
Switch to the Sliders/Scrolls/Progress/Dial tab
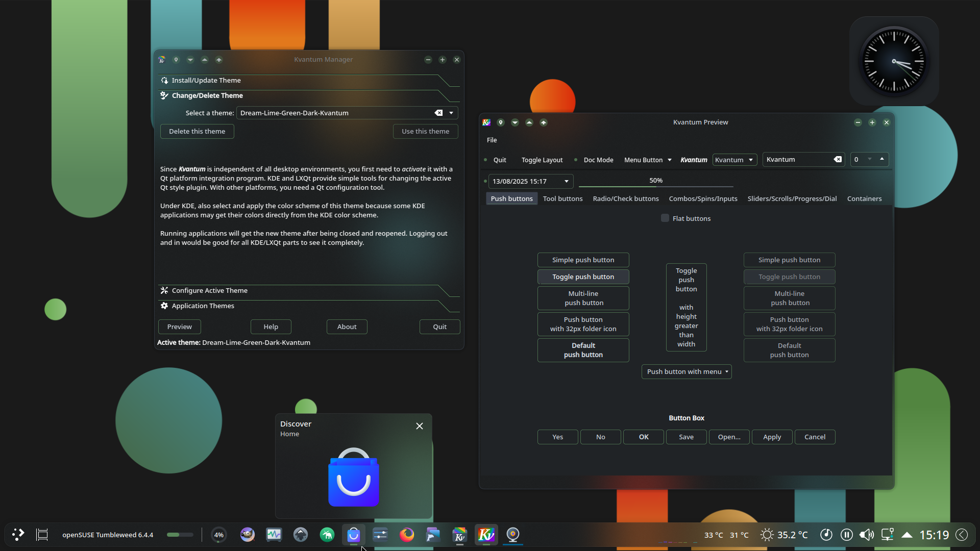coord(792,198)
